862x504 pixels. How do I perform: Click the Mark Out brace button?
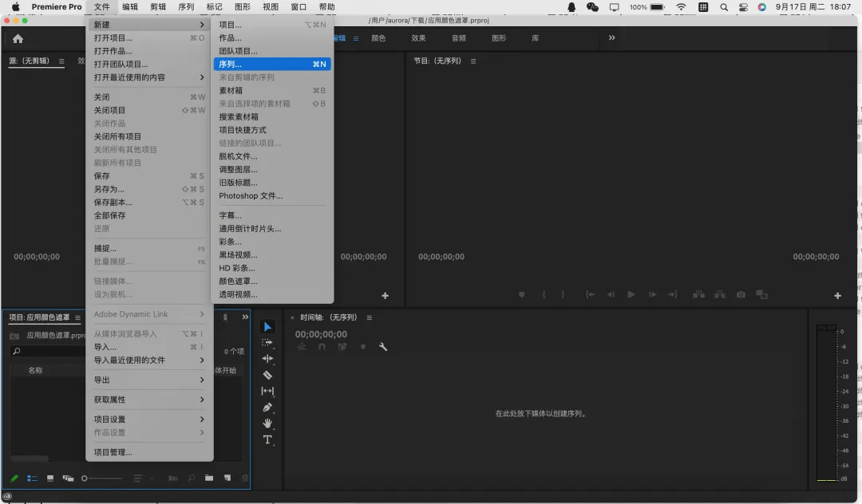(x=563, y=295)
